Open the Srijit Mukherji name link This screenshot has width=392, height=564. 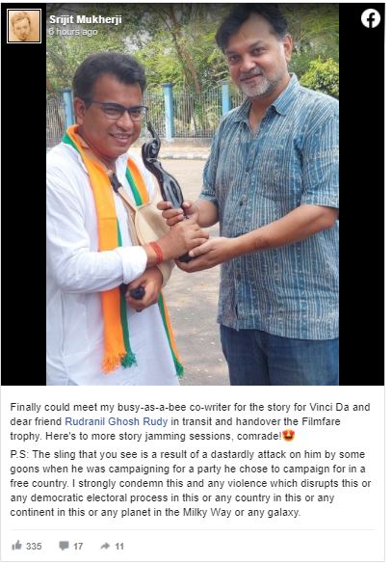pos(85,19)
